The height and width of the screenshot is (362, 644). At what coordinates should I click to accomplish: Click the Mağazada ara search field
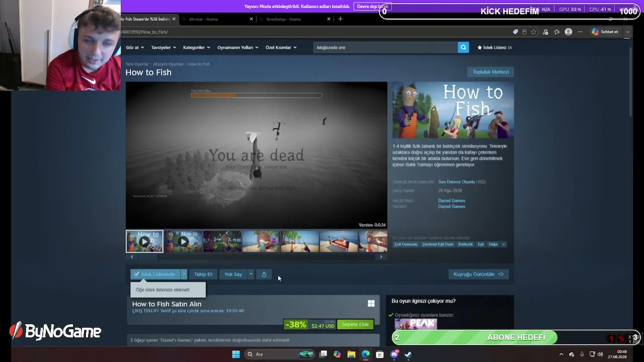[x=385, y=47]
